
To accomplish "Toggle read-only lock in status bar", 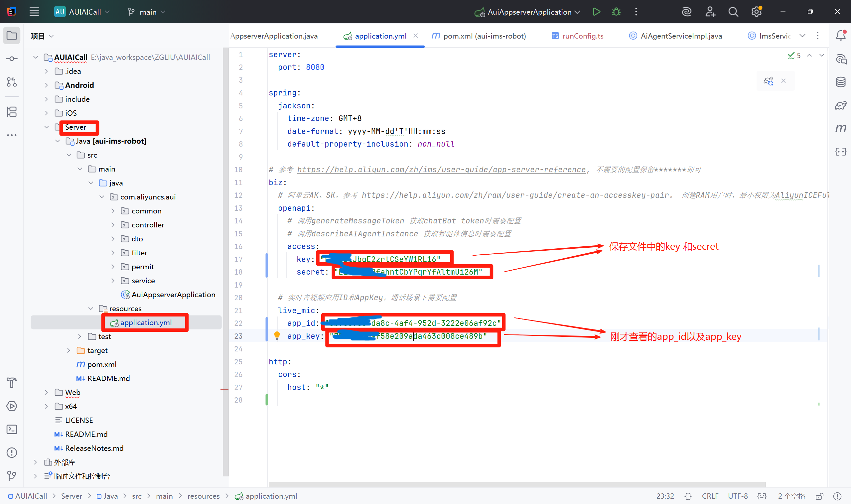I will [819, 496].
